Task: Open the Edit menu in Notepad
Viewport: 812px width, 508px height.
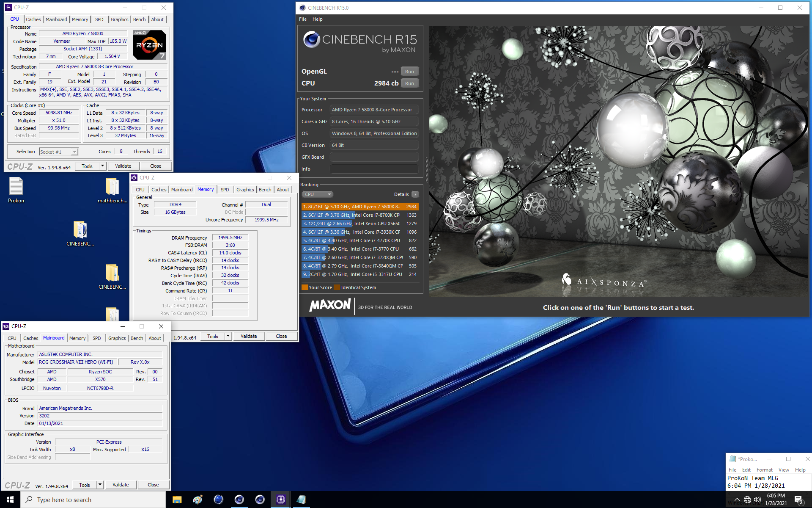Action: pos(746,470)
